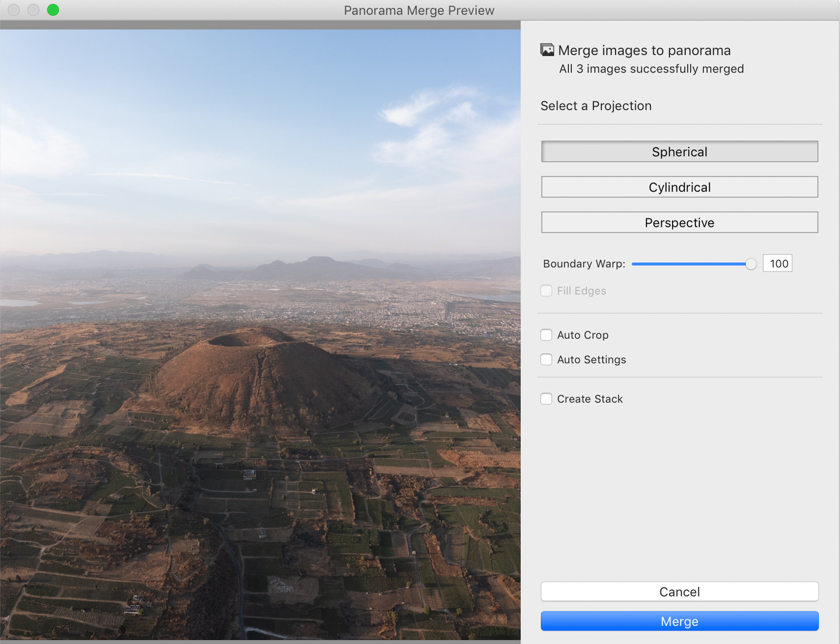This screenshot has width=840, height=644.
Task: Check the Create Stack option
Action: coord(546,399)
